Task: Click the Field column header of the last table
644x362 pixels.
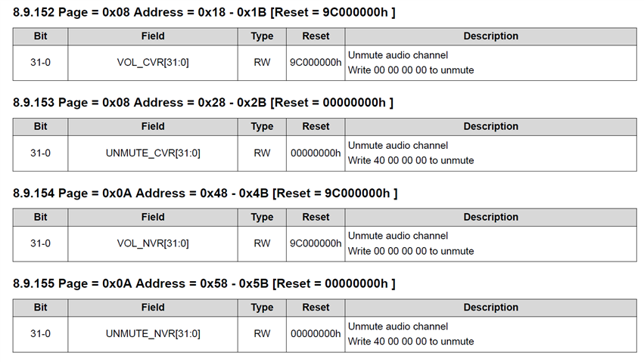Action: [x=153, y=308]
